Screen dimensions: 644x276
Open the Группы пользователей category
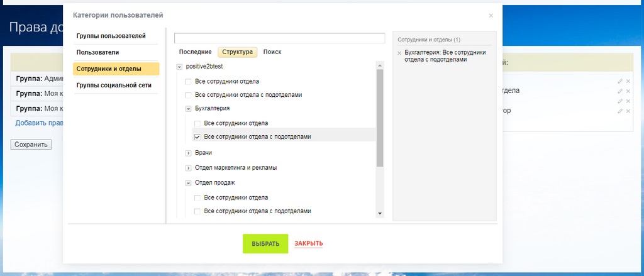pos(116,36)
